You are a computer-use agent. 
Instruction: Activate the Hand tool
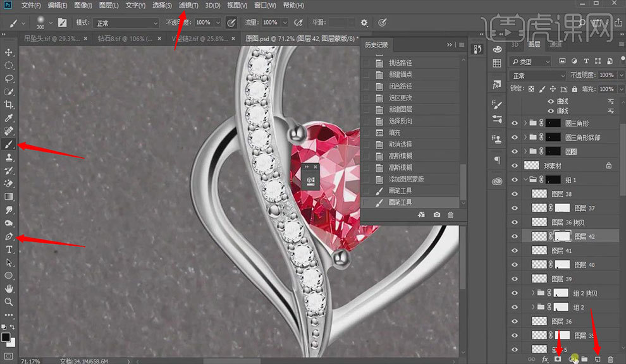[9, 288]
